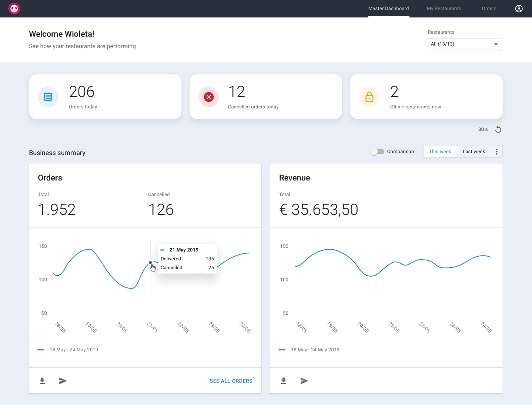532x405 pixels.
Task: Click the 21 May data point on Orders chart
Action: (150, 263)
